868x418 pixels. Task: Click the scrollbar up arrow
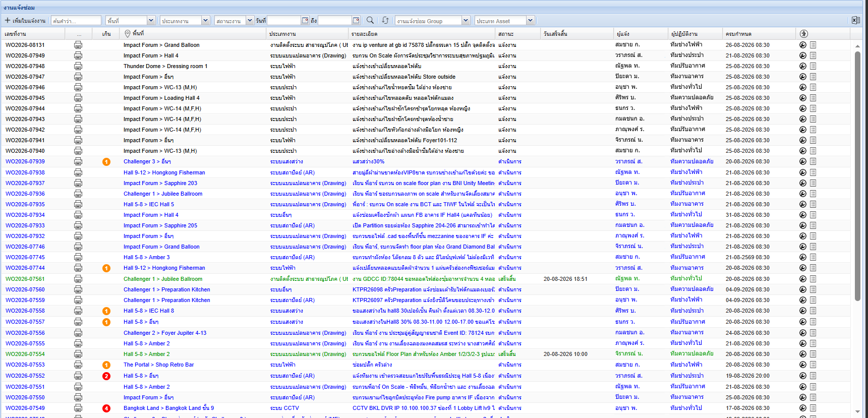click(857, 46)
